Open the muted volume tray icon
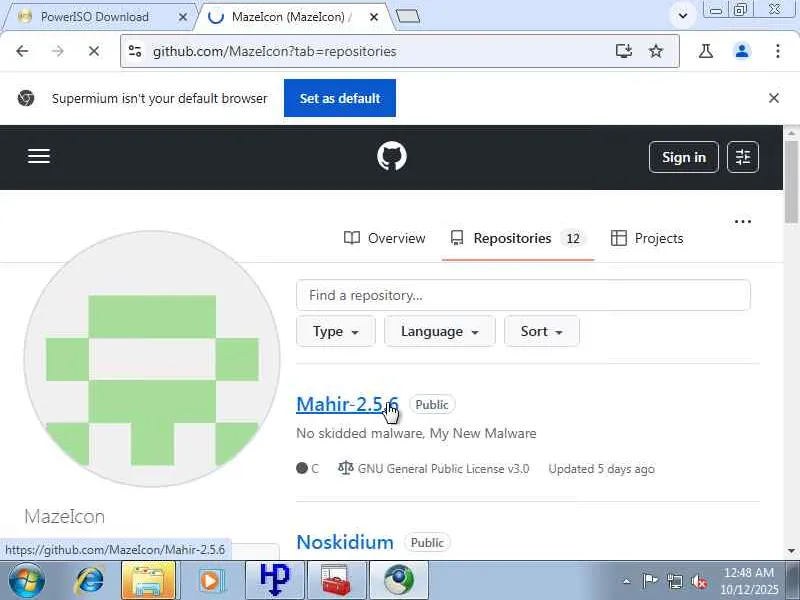 699,581
